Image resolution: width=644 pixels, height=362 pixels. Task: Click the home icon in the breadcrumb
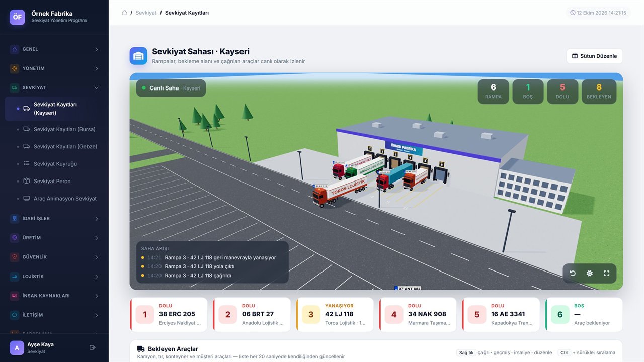click(124, 13)
